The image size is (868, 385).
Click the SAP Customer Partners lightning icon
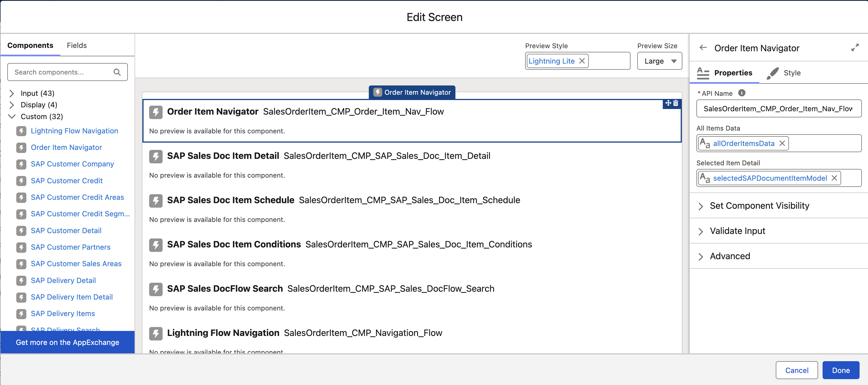[x=21, y=247]
